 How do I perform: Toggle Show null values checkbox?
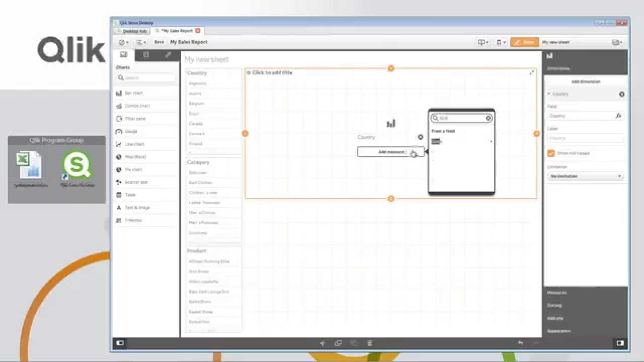(x=551, y=153)
